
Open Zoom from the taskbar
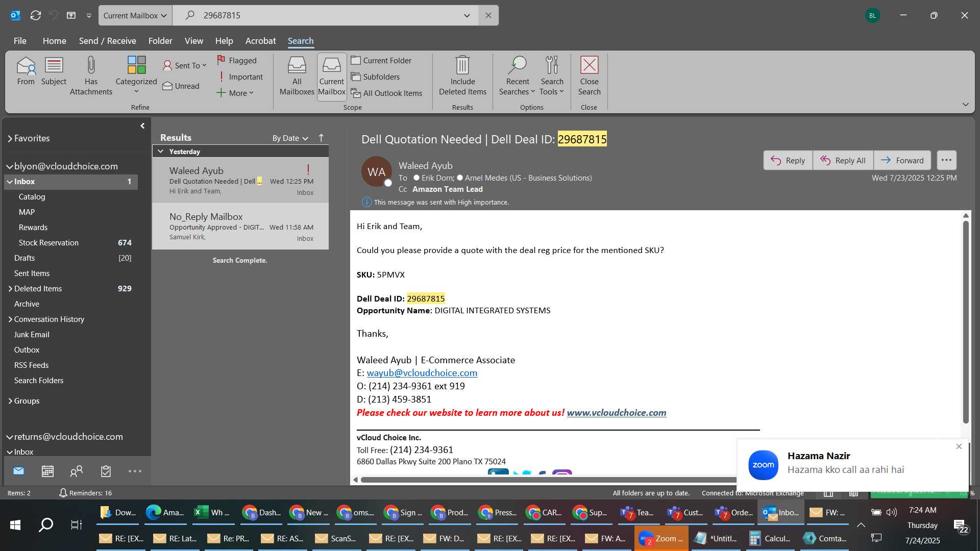[661, 538]
